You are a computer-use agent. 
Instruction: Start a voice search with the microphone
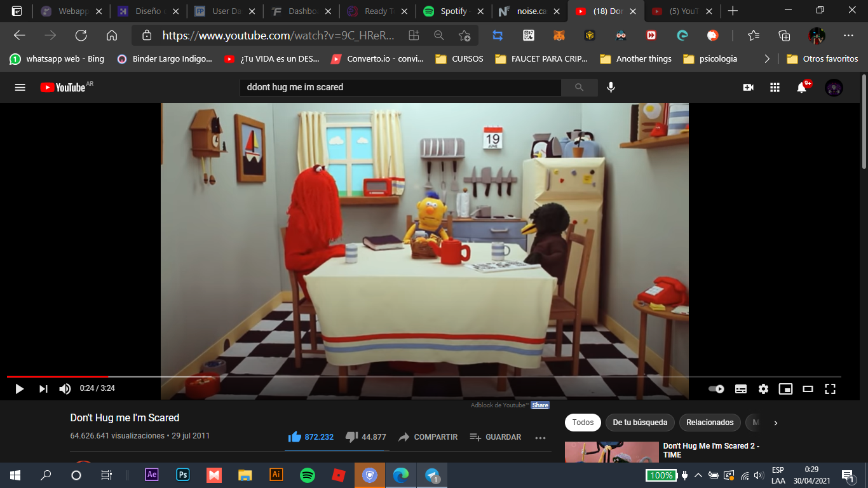611,88
